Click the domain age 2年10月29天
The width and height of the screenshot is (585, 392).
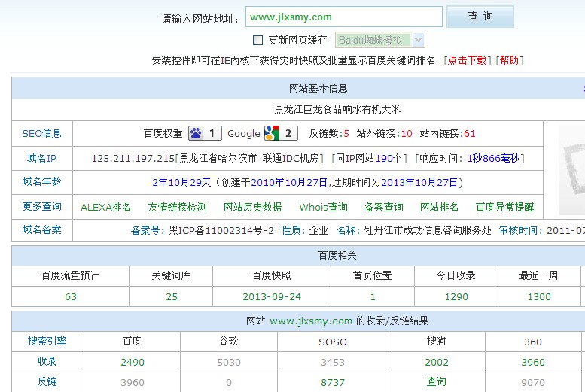[181, 182]
